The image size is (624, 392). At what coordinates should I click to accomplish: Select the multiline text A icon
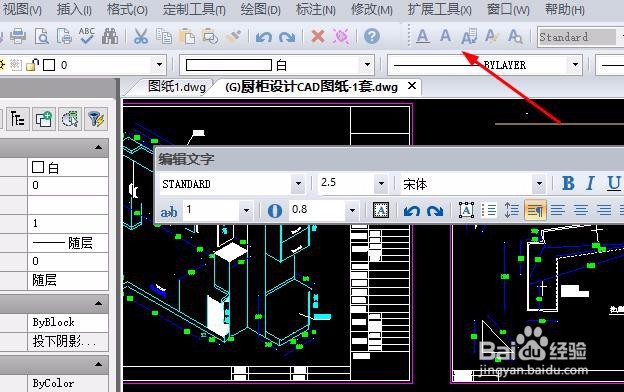point(423,37)
